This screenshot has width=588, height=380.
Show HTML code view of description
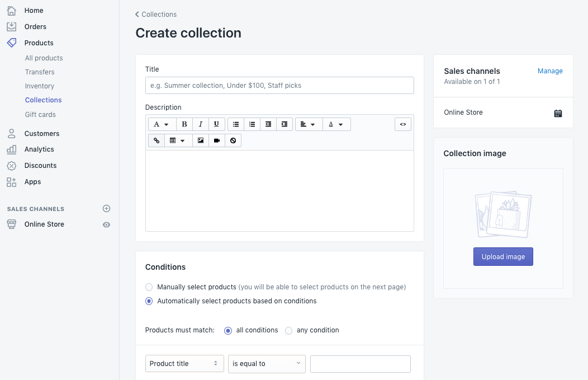pos(403,124)
